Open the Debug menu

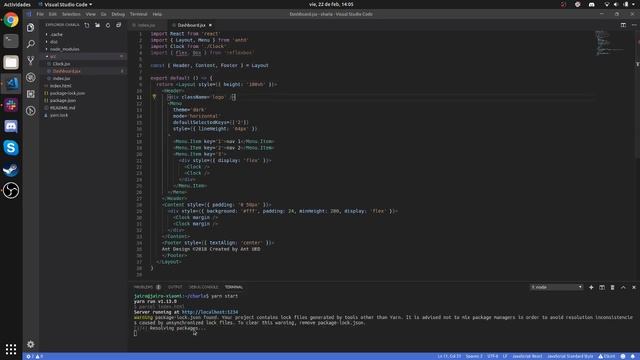pyautogui.click(x=118, y=14)
